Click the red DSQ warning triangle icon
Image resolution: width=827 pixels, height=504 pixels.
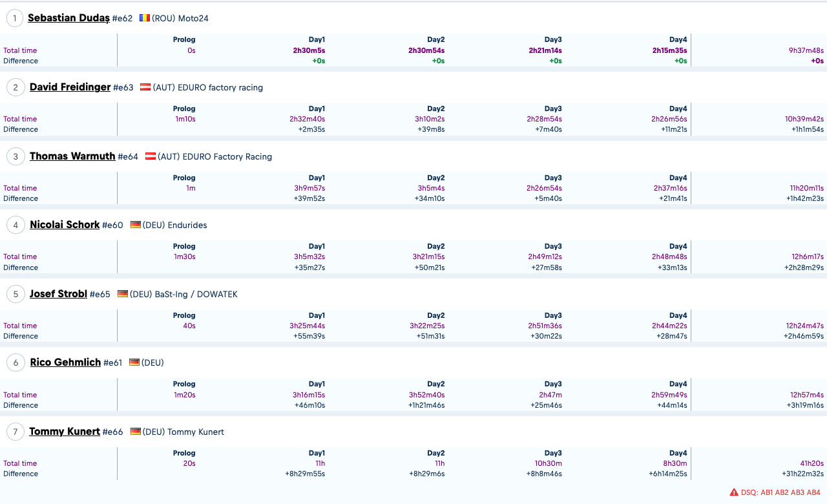pyautogui.click(x=734, y=492)
